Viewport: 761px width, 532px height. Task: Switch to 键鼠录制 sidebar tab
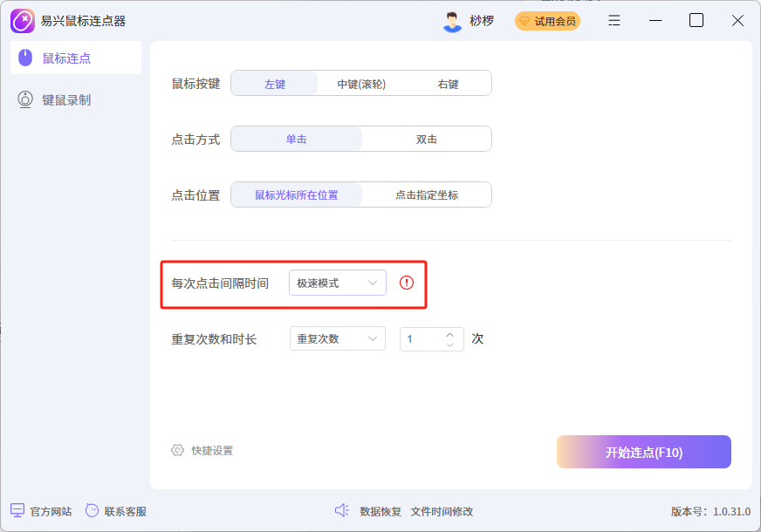pyautogui.click(x=76, y=100)
